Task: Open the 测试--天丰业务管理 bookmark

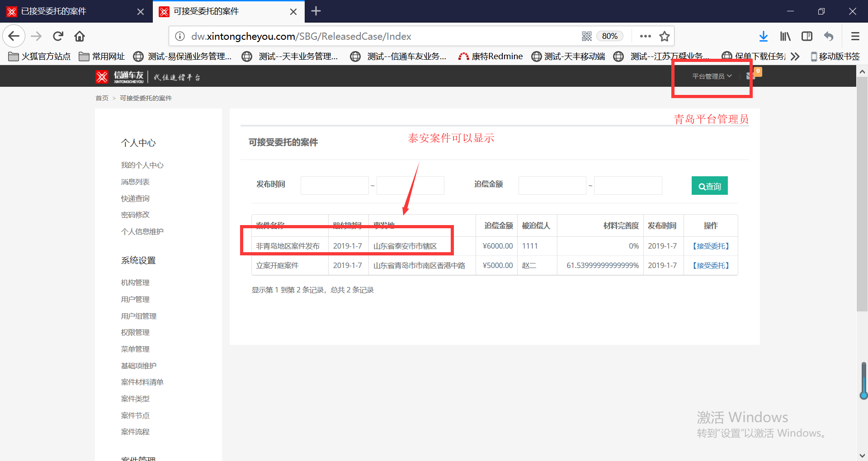Action: (x=290, y=56)
